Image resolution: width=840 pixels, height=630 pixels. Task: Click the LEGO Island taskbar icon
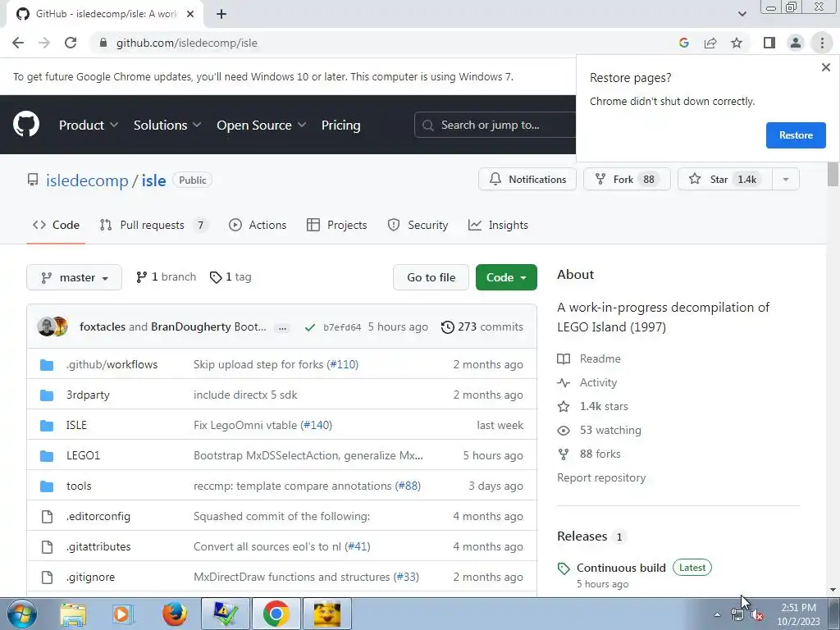click(x=327, y=614)
